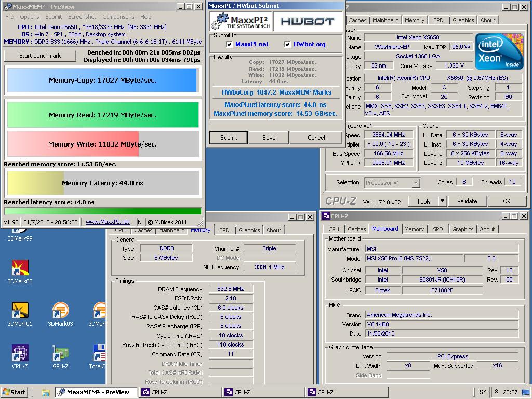Click the 20:57 taskbar clock
The image size is (532, 399).
click(x=510, y=392)
